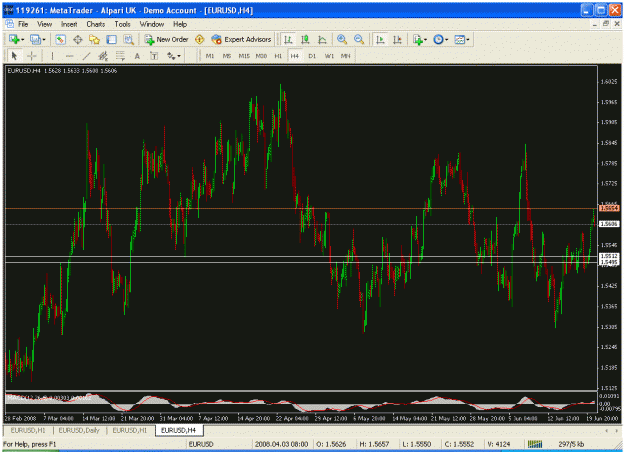
Task: Click status bar value V: 4124
Action: [498, 444]
